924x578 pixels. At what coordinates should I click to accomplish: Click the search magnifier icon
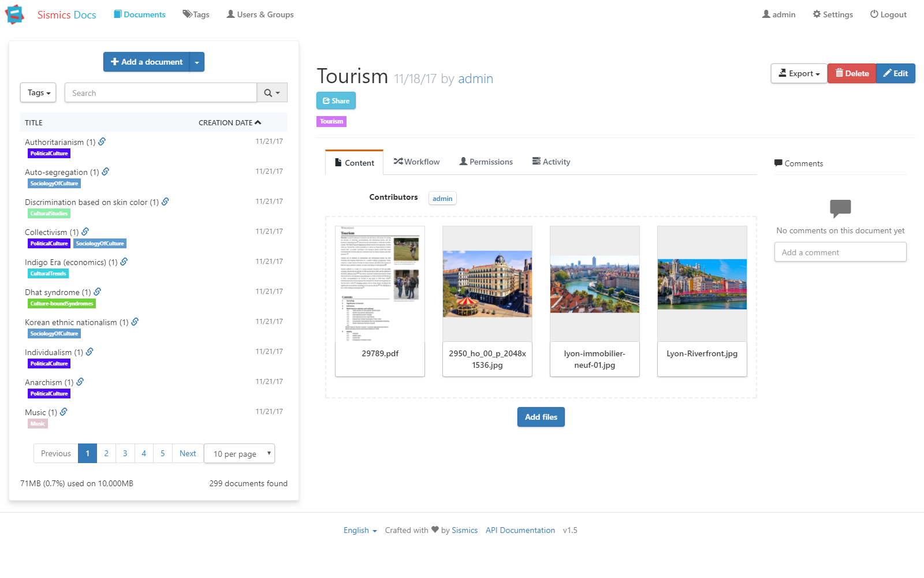[267, 92]
